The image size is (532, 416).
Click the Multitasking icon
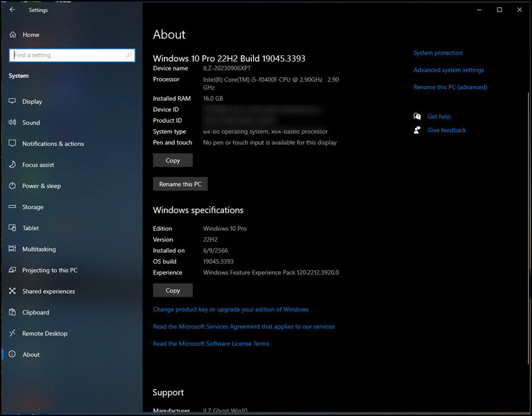[12, 248]
